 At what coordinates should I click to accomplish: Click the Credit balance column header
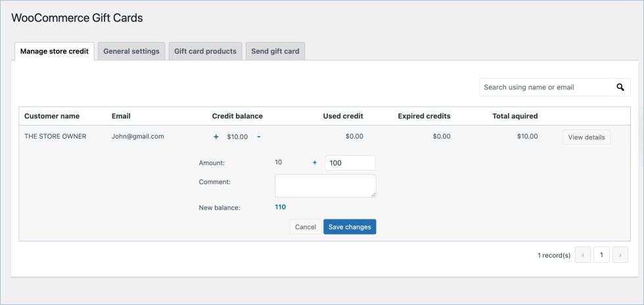tap(237, 116)
